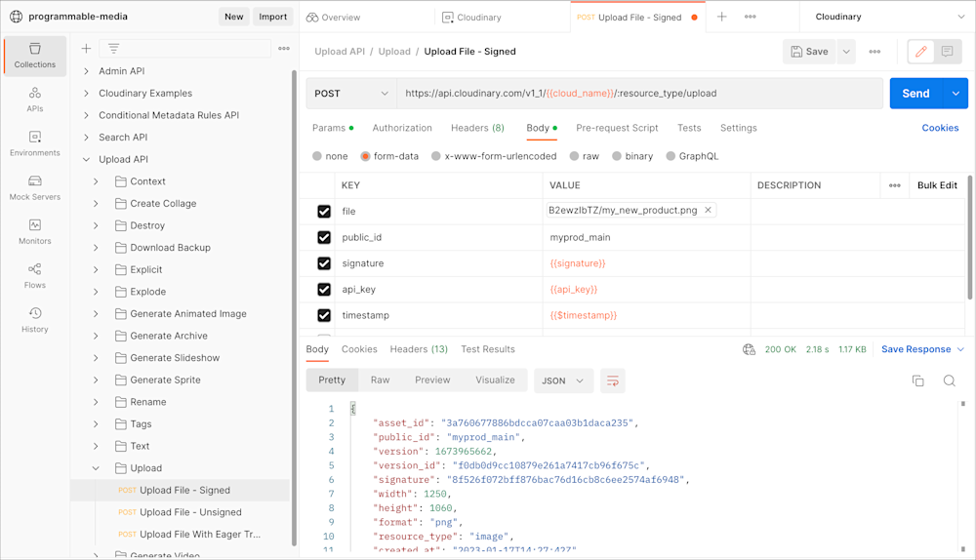Image resolution: width=976 pixels, height=560 pixels.
Task: Expand the Admin API collection
Action: tap(86, 71)
